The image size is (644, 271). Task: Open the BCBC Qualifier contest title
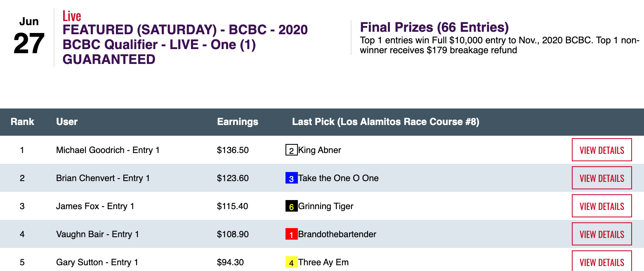(x=185, y=45)
